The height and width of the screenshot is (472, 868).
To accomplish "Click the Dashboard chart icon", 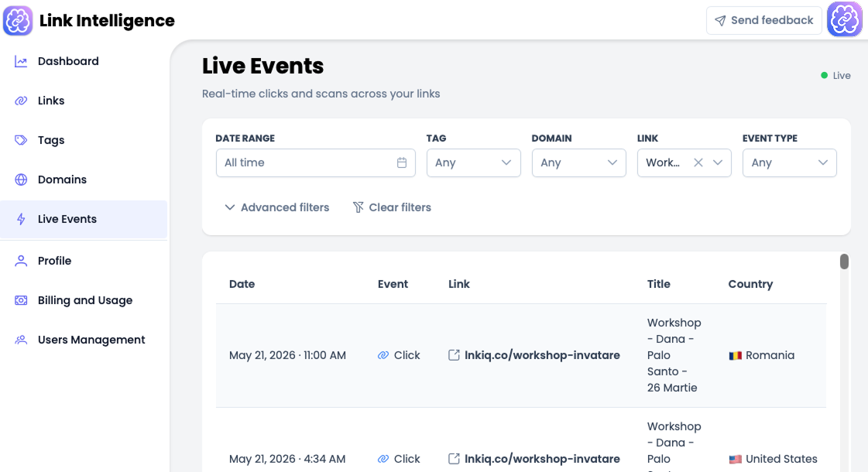I will pyautogui.click(x=21, y=61).
